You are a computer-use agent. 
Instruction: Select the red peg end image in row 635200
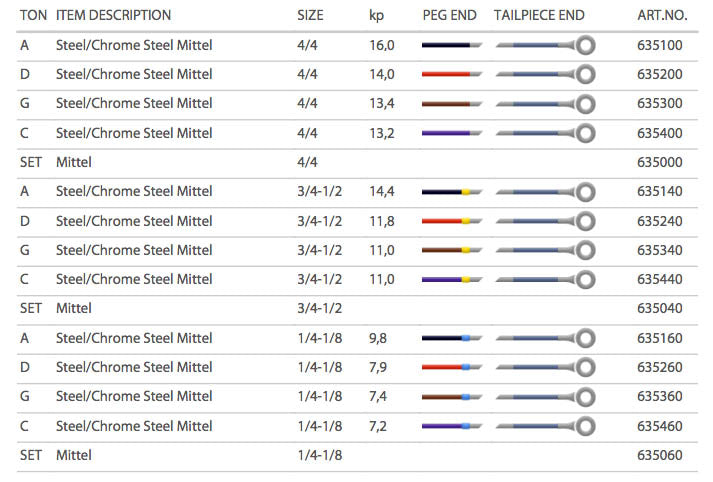click(451, 74)
